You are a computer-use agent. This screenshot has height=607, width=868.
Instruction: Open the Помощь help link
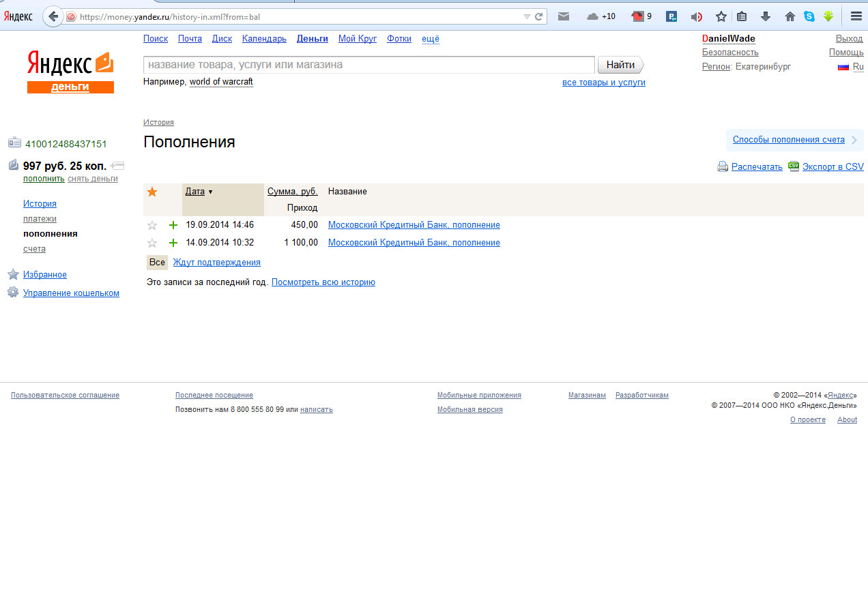pyautogui.click(x=846, y=53)
